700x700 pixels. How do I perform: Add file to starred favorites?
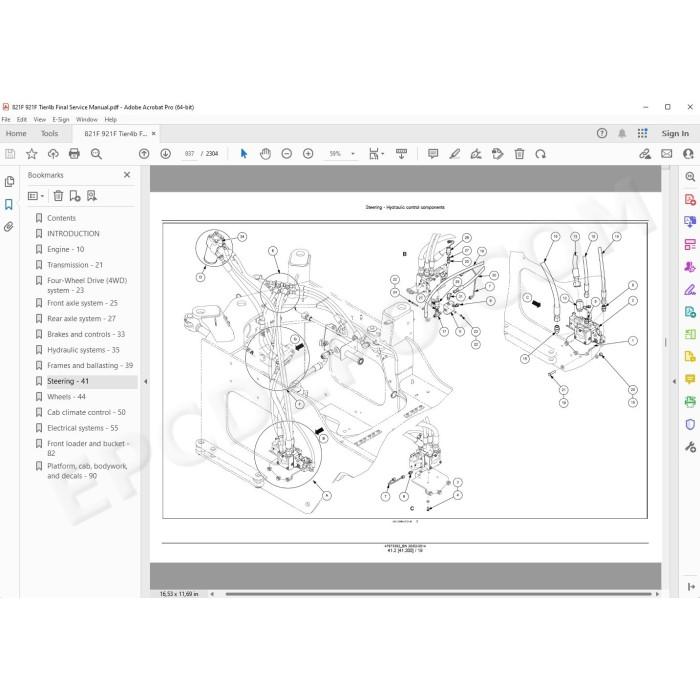31,154
